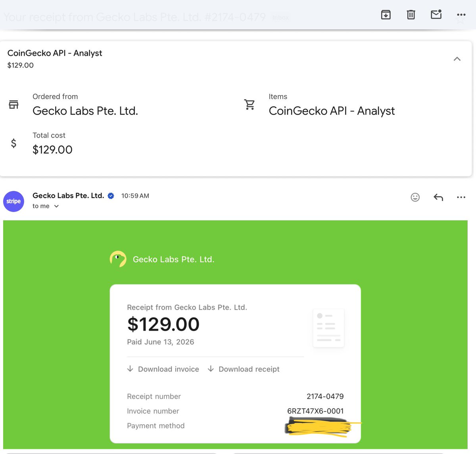This screenshot has height=454, width=476.
Task: Click the 'Paid June 13, 2026' text
Action: (161, 342)
